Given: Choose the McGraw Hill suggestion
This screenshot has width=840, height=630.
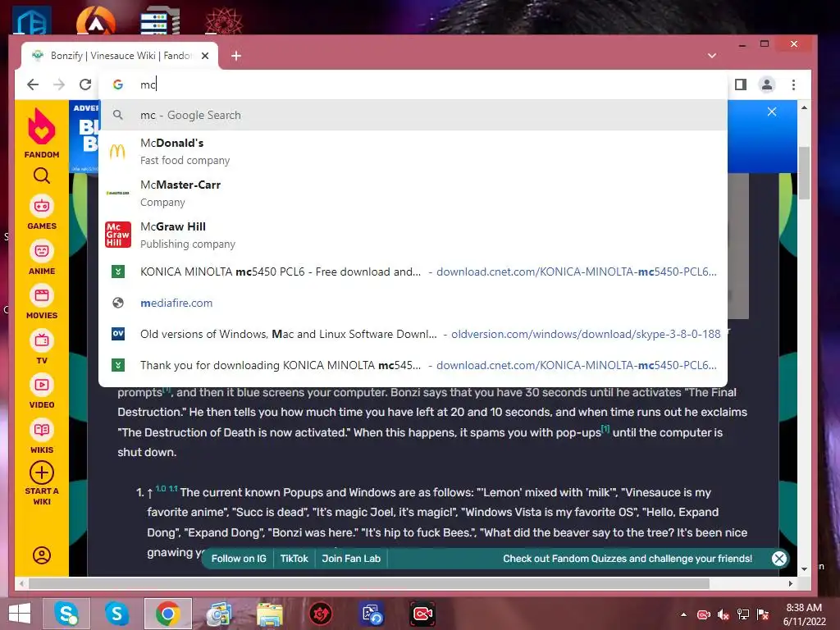Looking at the screenshot, I should pyautogui.click(x=413, y=235).
